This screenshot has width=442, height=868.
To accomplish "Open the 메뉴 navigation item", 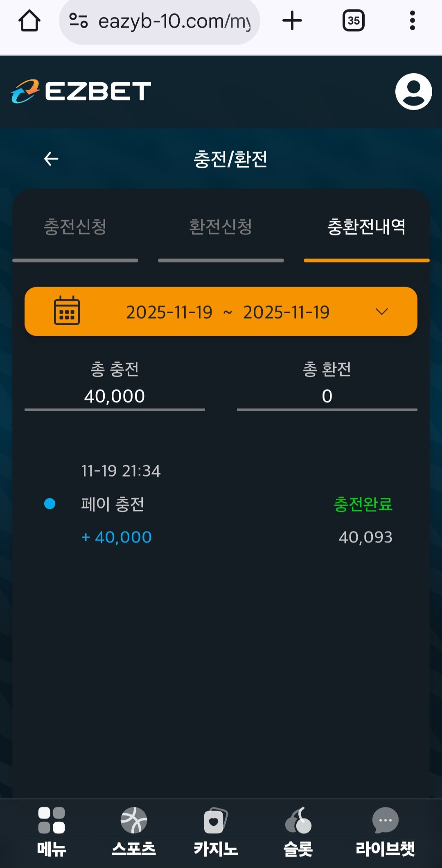I will point(52,831).
